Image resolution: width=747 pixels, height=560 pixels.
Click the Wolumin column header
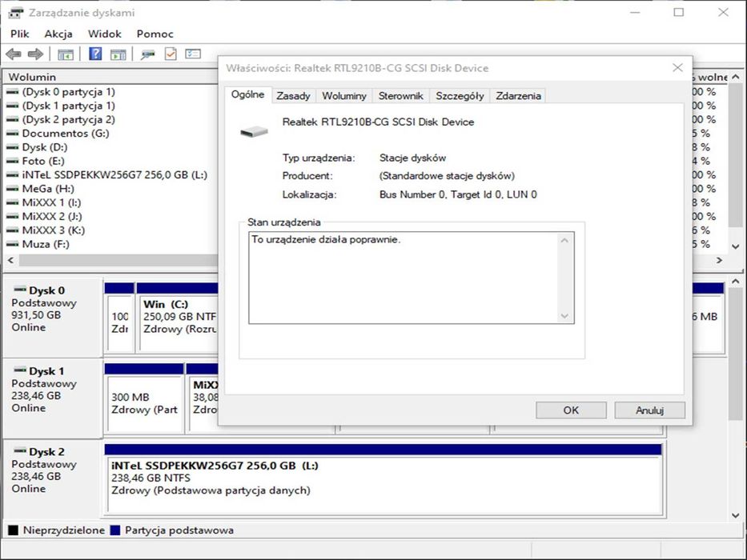coord(110,77)
